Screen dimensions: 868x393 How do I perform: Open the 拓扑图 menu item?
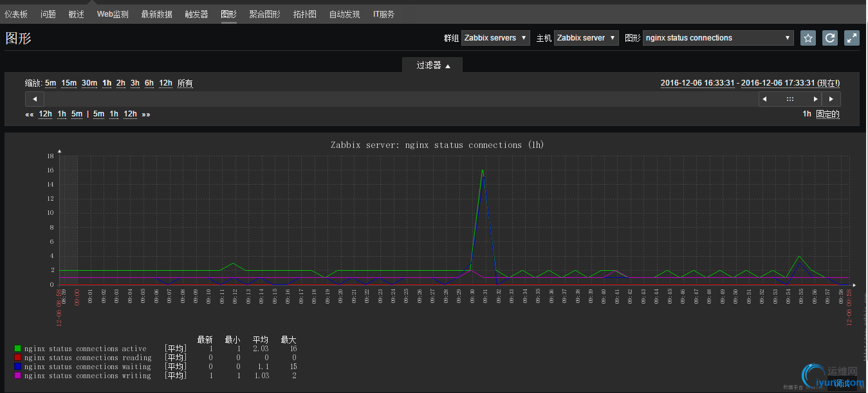click(305, 14)
